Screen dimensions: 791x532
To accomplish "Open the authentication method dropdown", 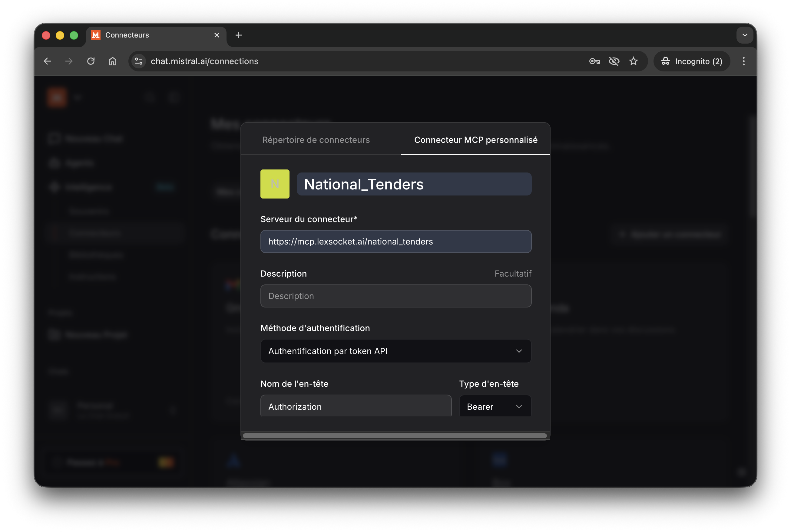I will click(x=395, y=351).
